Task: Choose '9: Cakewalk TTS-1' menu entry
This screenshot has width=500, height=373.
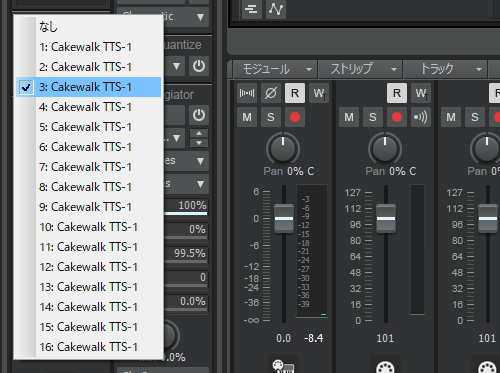Action: point(88,207)
